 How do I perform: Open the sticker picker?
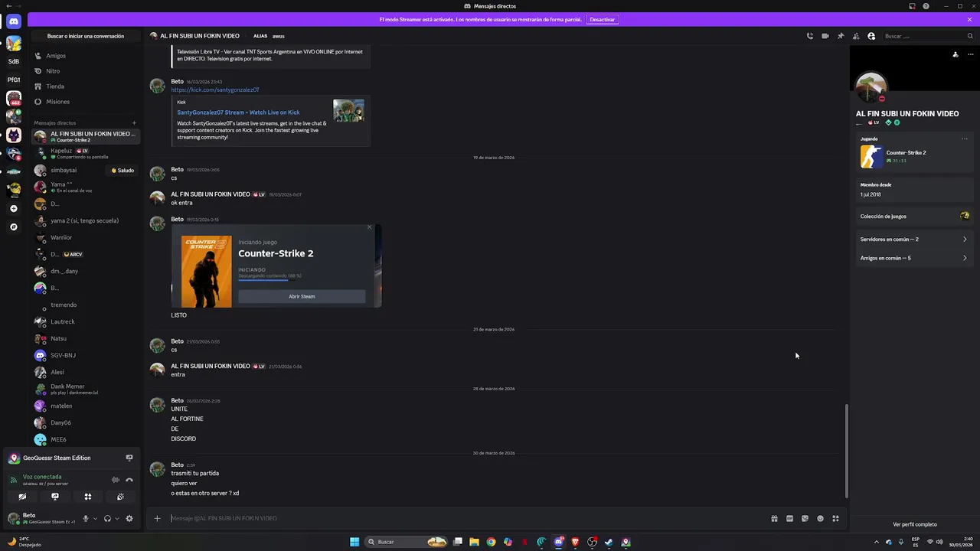pos(805,518)
